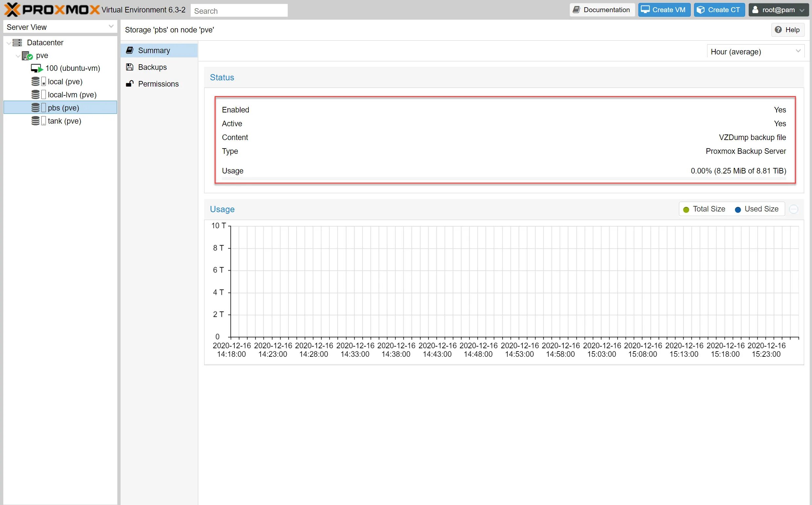The image size is (812, 505).
Task: Click the Datacenter server icon
Action: point(17,42)
